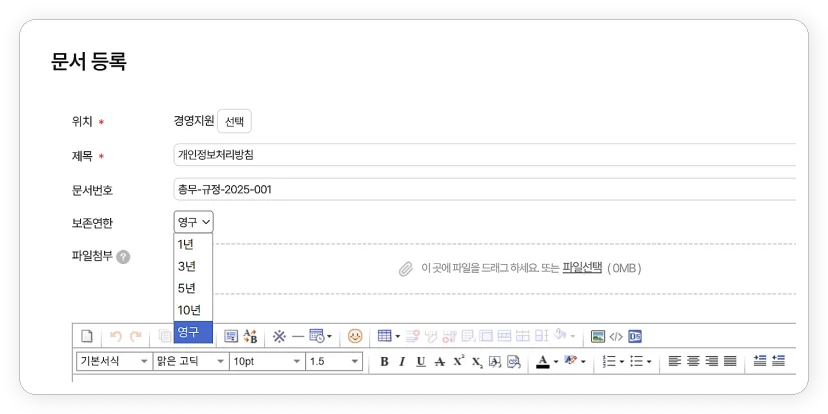Select 1년 retention option

(x=193, y=244)
